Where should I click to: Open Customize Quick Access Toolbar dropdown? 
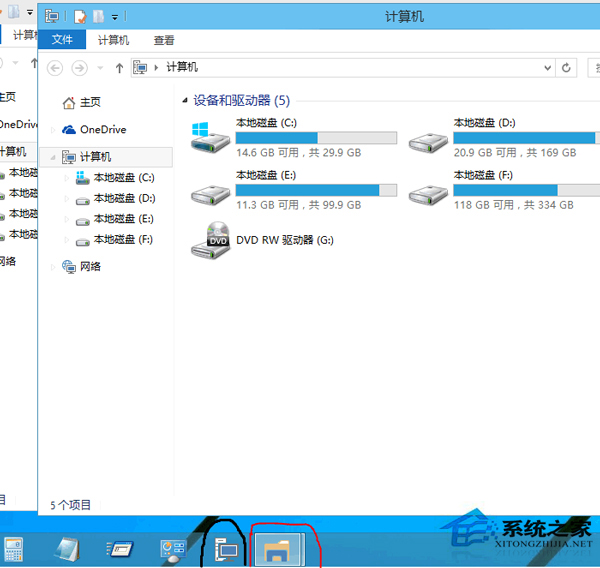tap(115, 17)
